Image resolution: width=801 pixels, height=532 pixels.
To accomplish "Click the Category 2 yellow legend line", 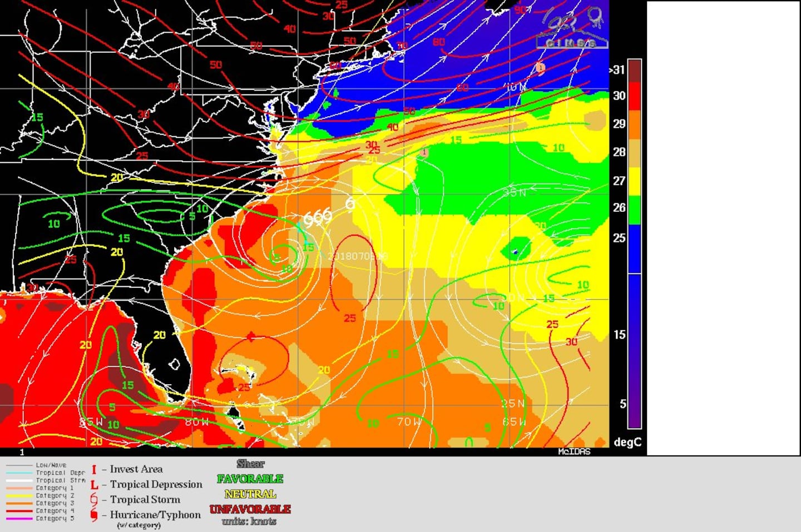I will 18,496.
